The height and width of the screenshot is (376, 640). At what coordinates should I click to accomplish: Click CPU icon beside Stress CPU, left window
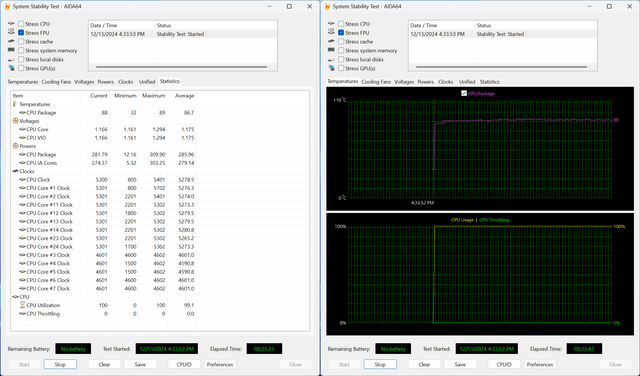coord(11,24)
